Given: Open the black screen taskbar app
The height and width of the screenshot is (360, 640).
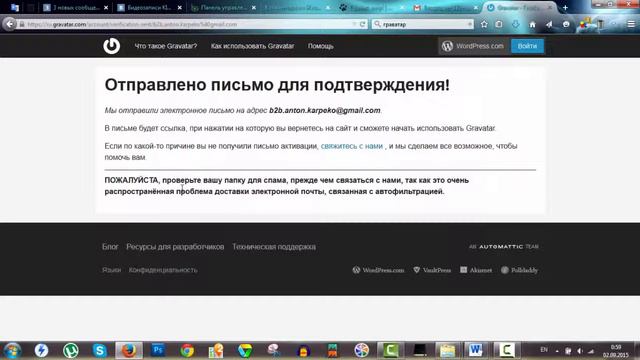Looking at the screenshot, I should coord(420,350).
